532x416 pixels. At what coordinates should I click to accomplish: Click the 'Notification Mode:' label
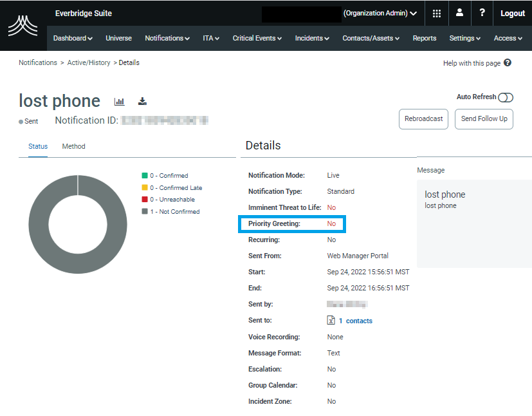pos(277,175)
